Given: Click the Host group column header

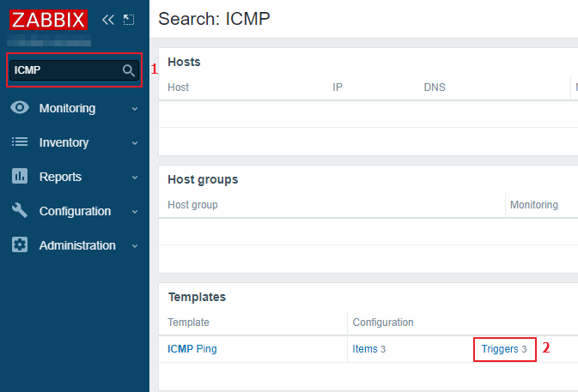Looking at the screenshot, I should tap(192, 205).
